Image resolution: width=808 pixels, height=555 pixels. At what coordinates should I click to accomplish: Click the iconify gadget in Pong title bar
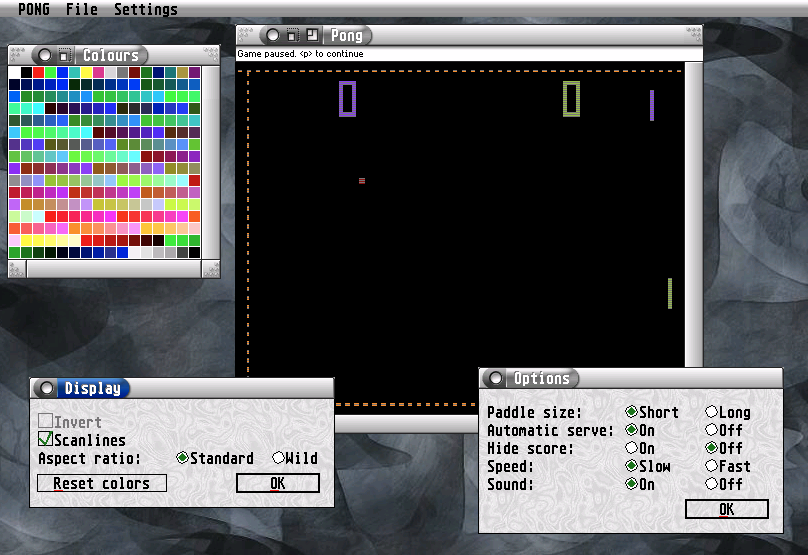point(292,35)
